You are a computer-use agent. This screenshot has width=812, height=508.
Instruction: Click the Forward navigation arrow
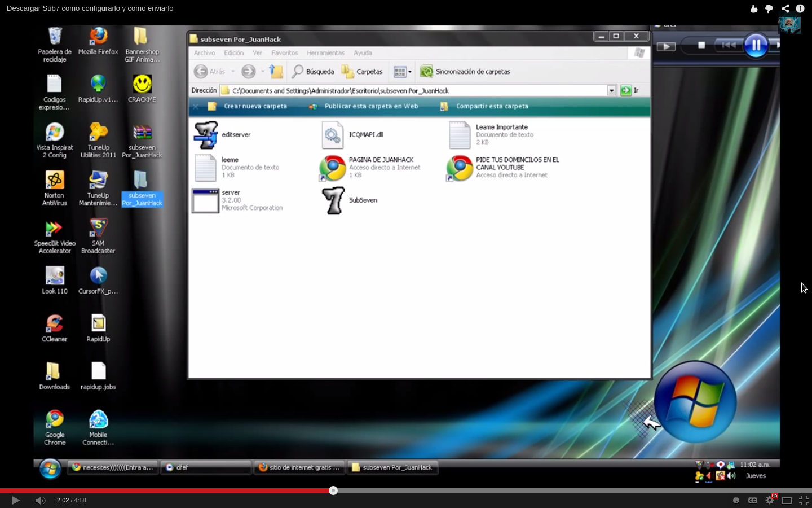pos(248,72)
